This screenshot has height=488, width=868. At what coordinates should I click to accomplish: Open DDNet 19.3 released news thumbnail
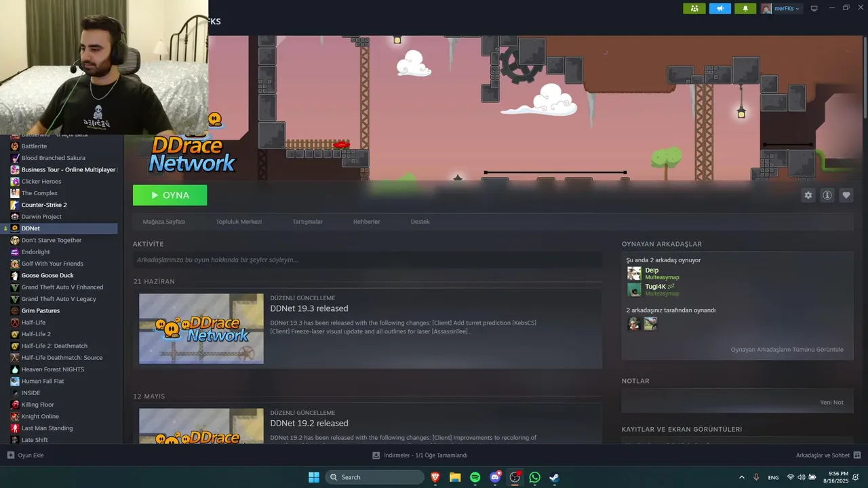click(201, 329)
